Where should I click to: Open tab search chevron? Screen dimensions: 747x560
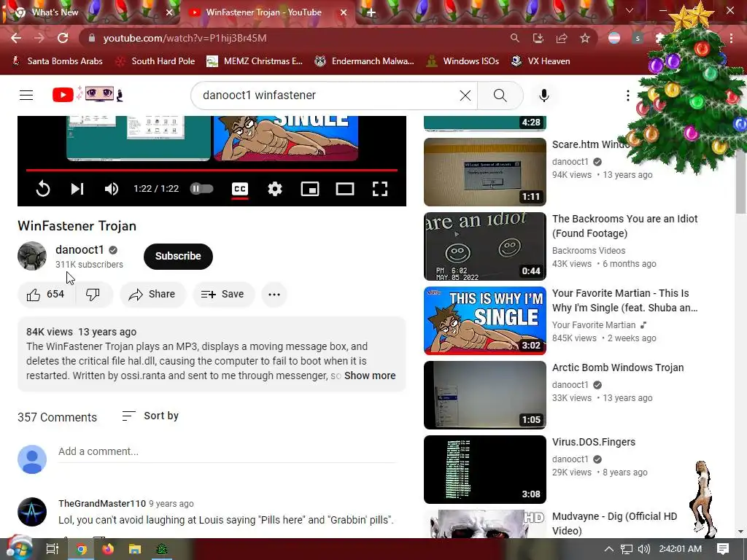630,10
